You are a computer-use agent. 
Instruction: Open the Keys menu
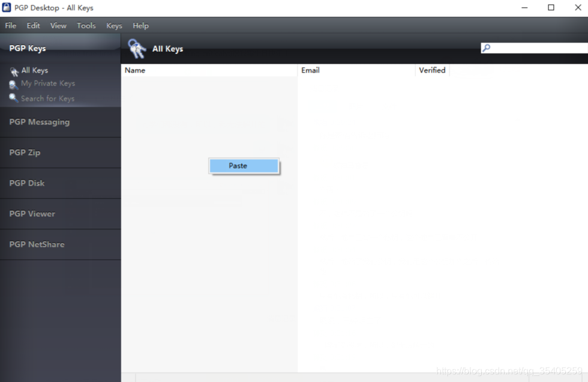pos(114,25)
